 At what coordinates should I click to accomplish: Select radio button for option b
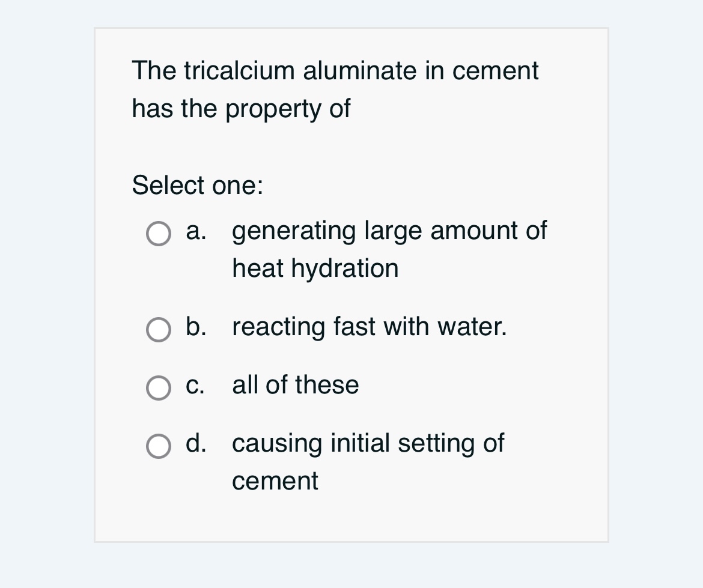pos(158,330)
